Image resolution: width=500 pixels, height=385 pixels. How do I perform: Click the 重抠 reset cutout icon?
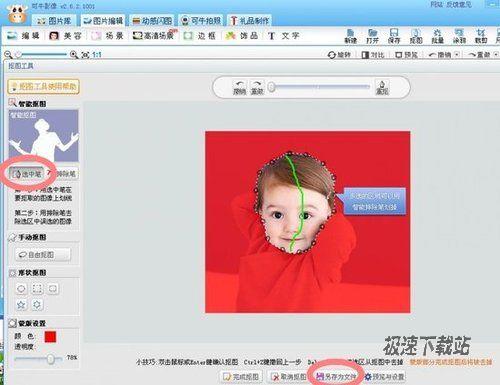point(382,87)
